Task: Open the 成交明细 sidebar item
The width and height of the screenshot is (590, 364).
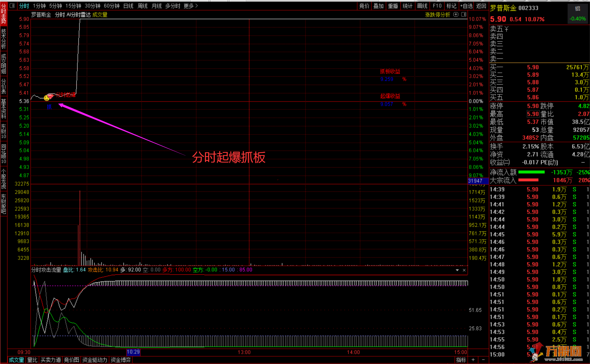Action: tap(4, 64)
